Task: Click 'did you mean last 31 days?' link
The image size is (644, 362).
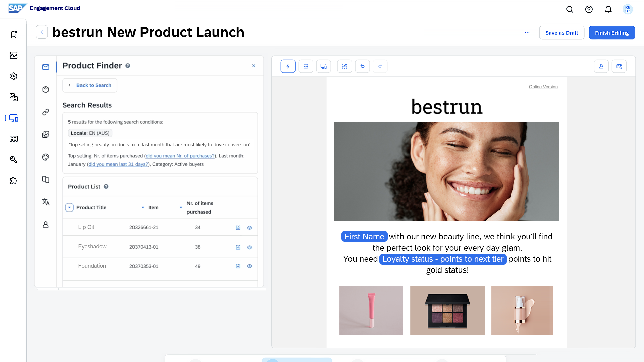Action: (118, 164)
